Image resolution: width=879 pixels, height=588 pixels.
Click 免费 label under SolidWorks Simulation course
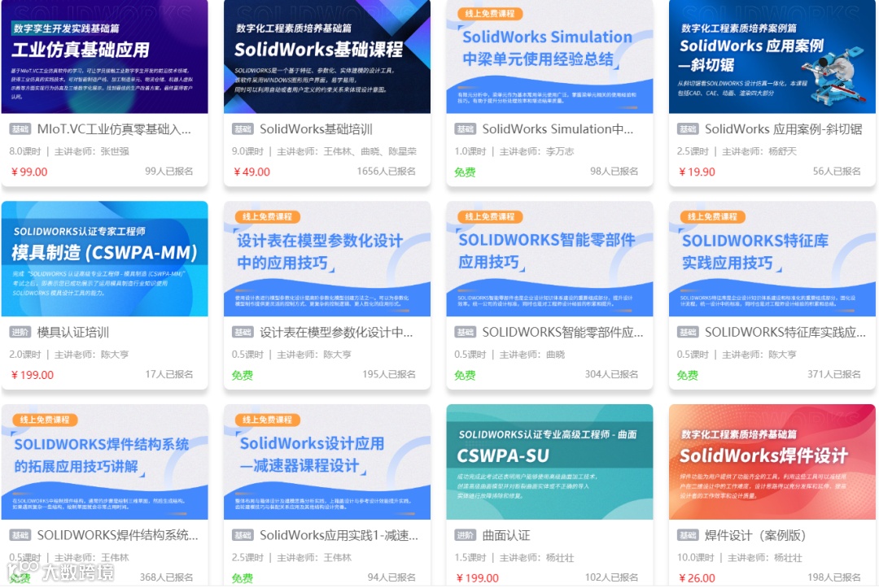point(465,172)
